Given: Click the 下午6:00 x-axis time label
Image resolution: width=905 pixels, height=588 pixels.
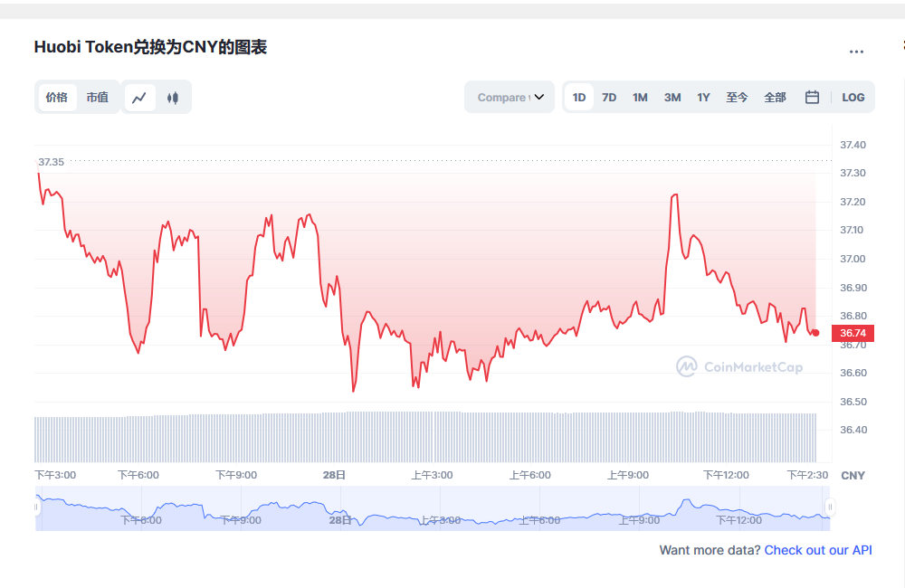Looking at the screenshot, I should point(138,475).
